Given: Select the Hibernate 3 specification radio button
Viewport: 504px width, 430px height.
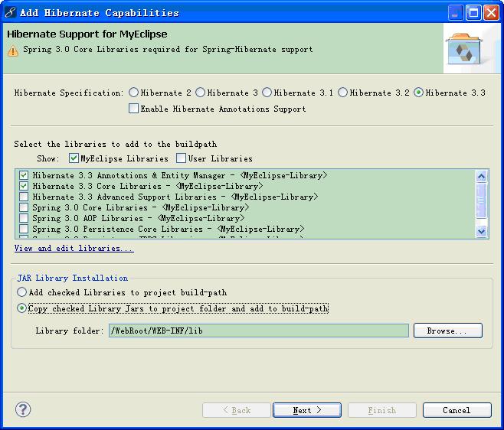Looking at the screenshot, I should tap(200, 93).
